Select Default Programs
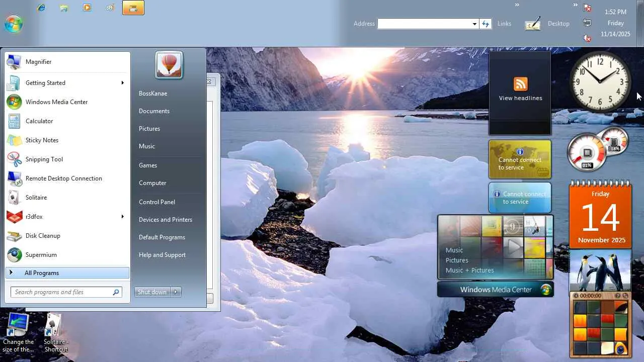Screen dimensions: 644x362 click(x=162, y=237)
